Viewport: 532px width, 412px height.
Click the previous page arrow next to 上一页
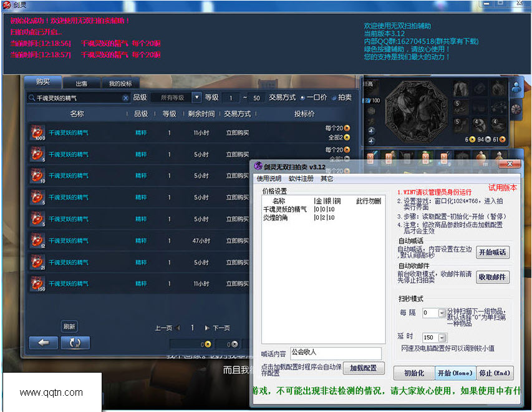coord(178,328)
